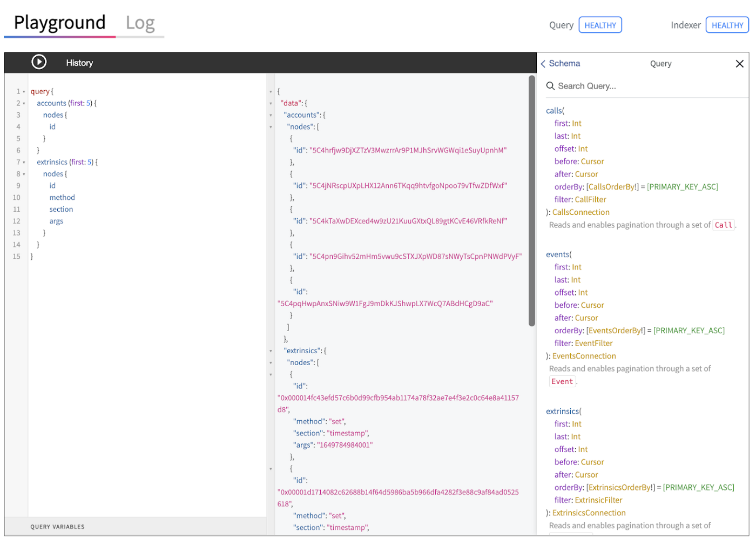
Task: Collapse the "extrinsics" object in results
Action: click(271, 351)
